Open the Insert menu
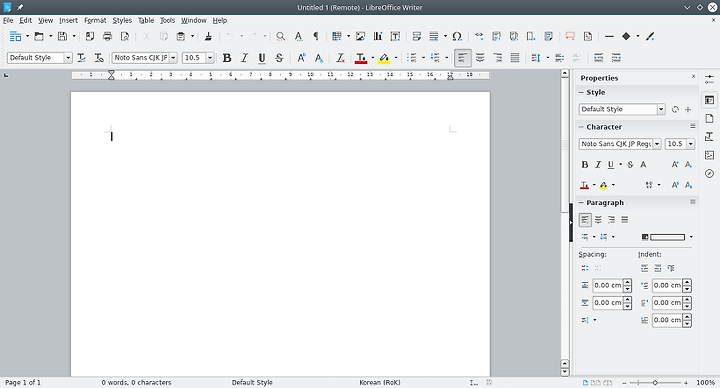720x388 pixels. coord(68,20)
